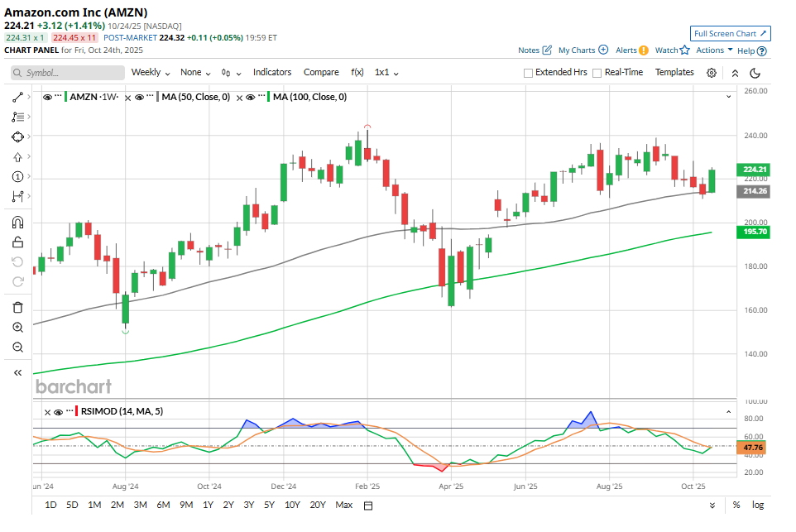
Task: Toggle visibility of AMZN 1W series
Action: coord(48,98)
